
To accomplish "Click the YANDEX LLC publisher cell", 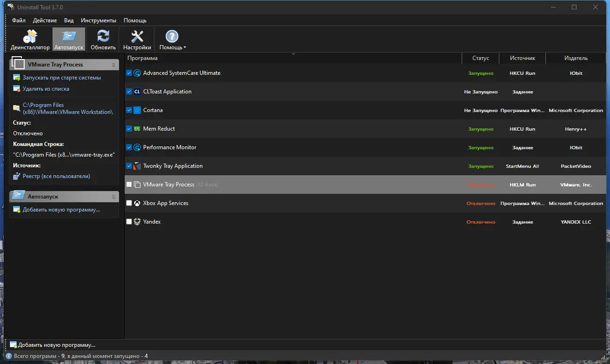I will tap(576, 222).
